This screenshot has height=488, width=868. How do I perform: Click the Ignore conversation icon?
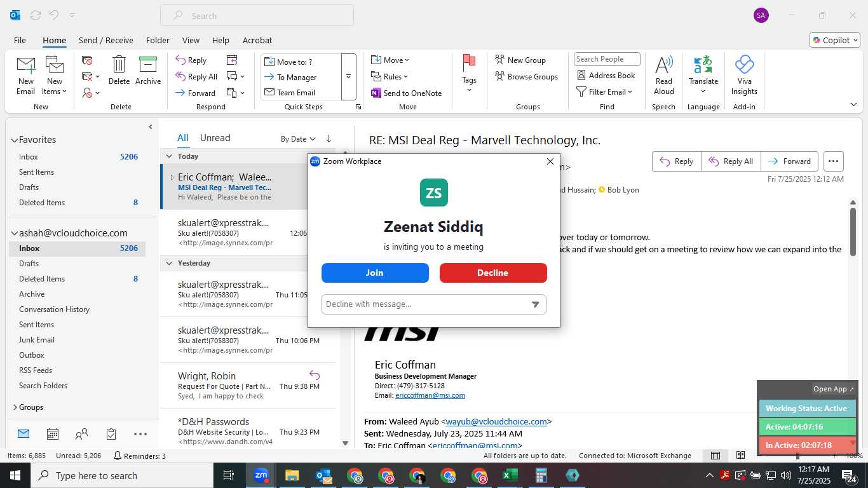(x=87, y=60)
